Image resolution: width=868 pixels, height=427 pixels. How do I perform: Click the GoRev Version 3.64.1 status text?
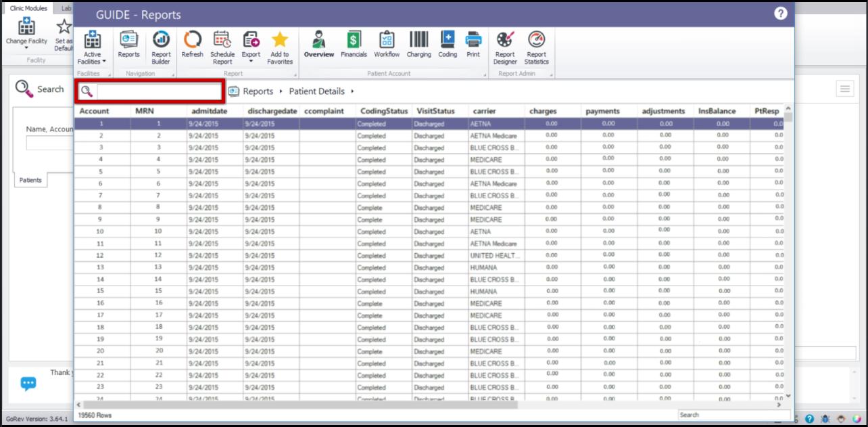tap(37, 419)
